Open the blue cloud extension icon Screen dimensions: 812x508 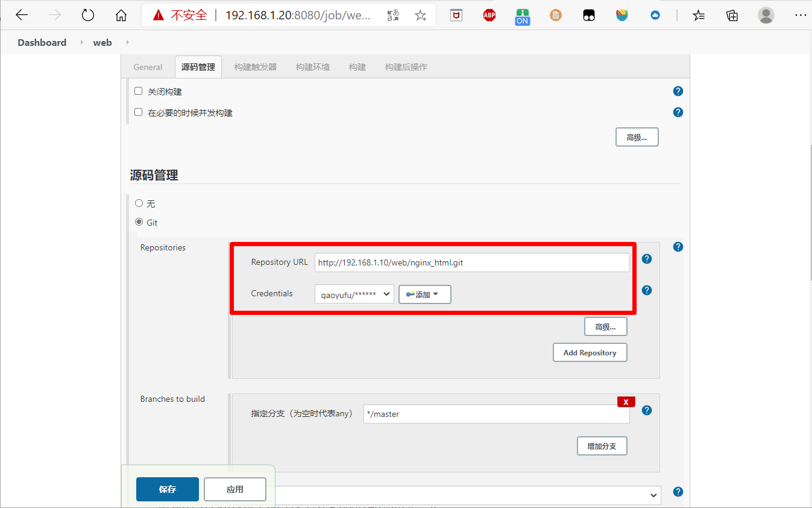655,15
